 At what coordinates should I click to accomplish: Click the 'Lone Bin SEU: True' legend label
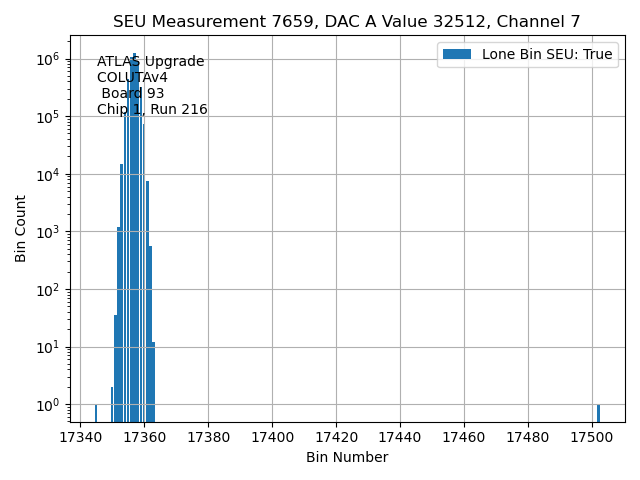pos(547,54)
